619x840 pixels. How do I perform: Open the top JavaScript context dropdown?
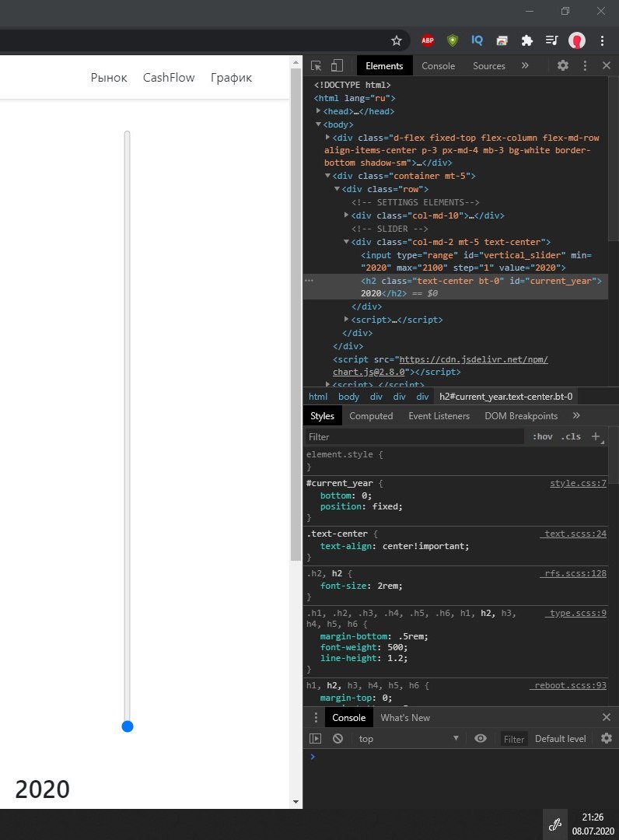pos(408,738)
